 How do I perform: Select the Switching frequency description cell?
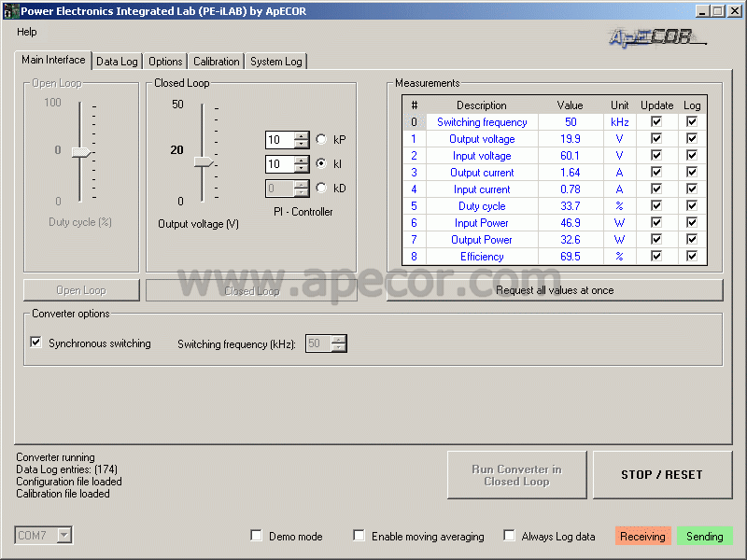click(482, 122)
